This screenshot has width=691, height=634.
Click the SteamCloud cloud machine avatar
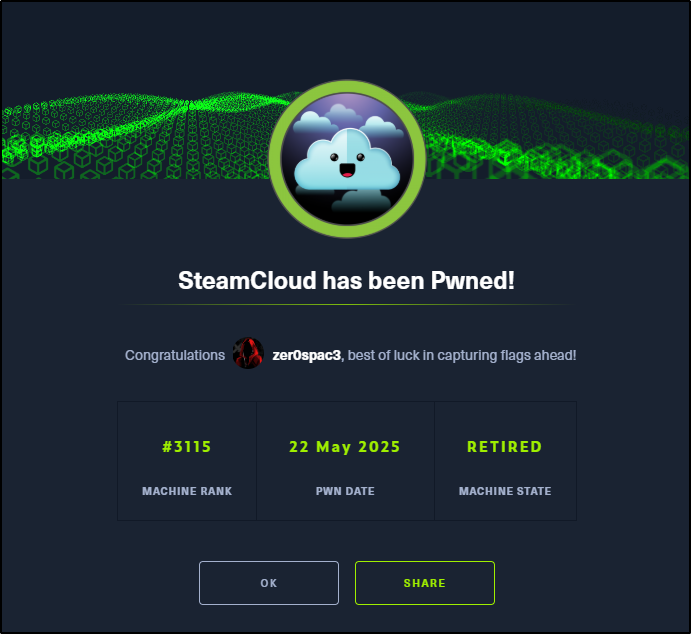pyautogui.click(x=347, y=159)
